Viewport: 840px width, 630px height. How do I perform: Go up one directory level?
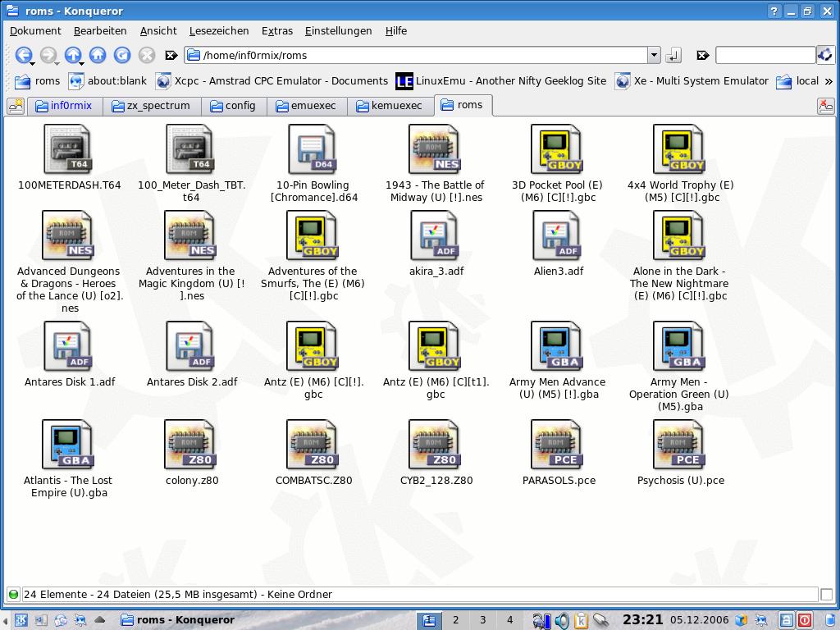point(73,55)
